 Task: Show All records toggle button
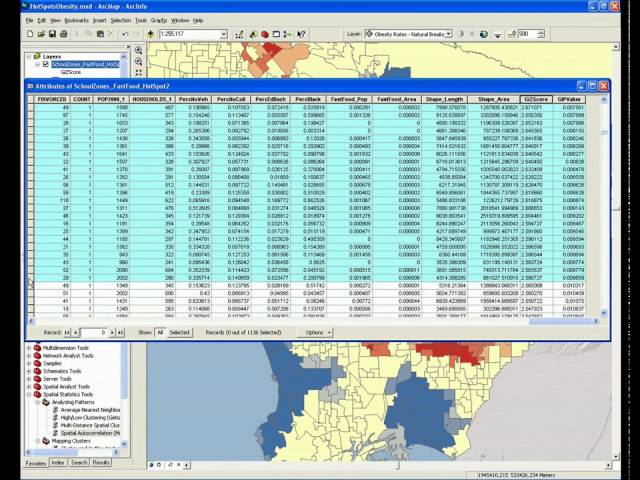click(160, 332)
